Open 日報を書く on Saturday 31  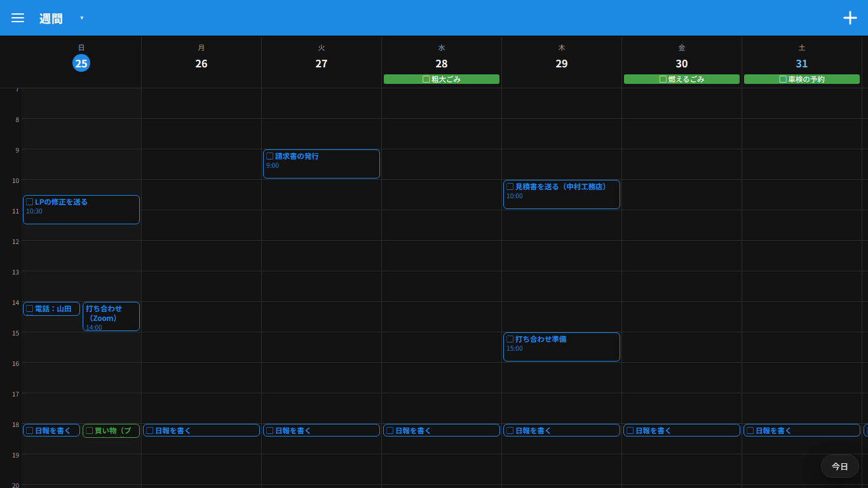tap(802, 430)
